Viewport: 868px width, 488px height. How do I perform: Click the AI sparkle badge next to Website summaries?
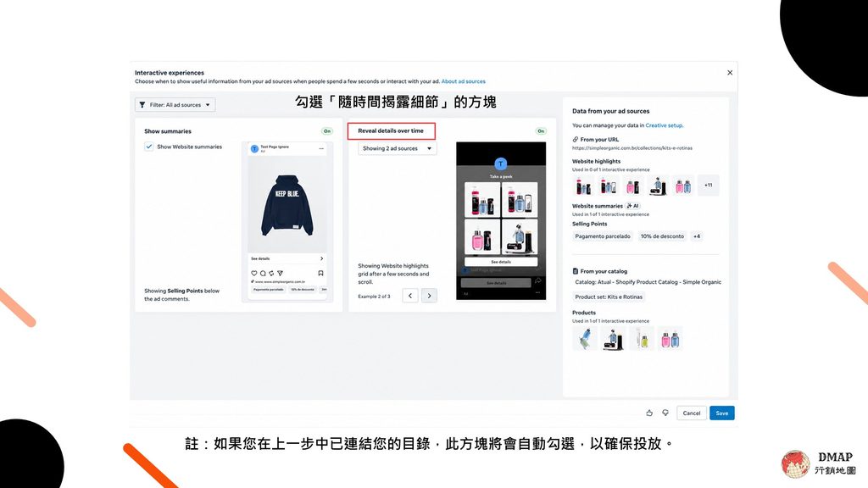632,206
